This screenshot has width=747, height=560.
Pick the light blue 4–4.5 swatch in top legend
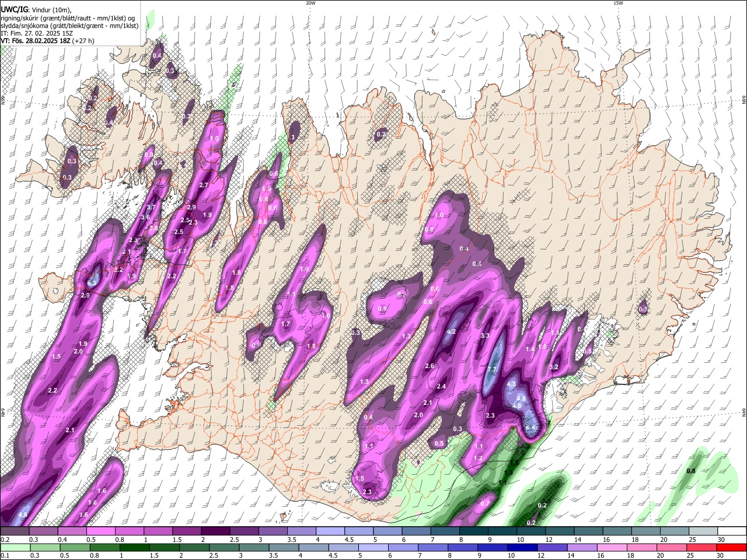tap(330, 531)
